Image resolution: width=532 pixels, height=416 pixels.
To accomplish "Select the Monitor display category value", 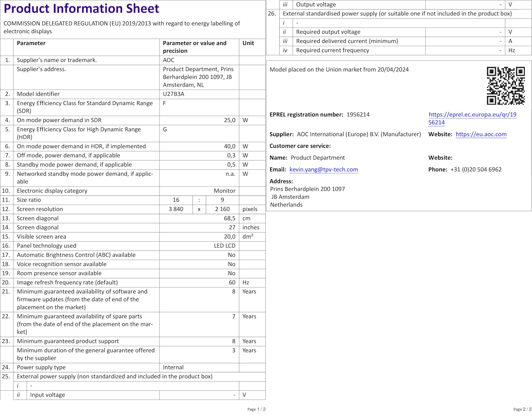I will coord(224,191).
